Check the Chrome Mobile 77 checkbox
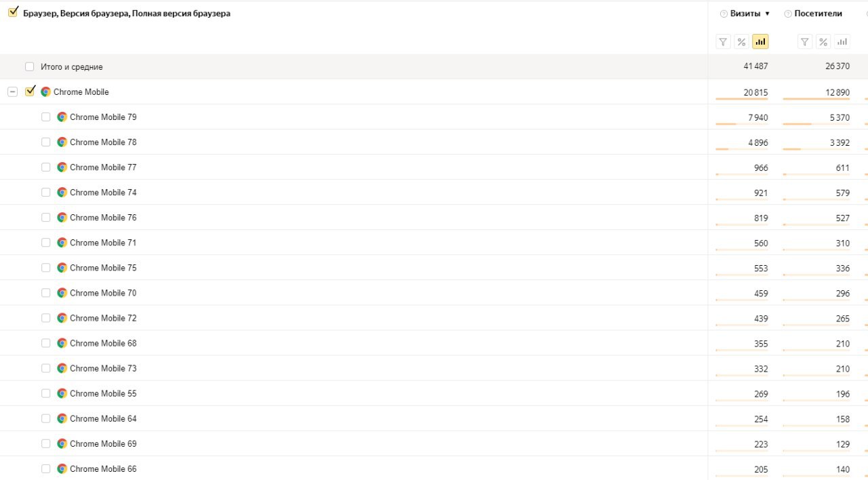The image size is (868, 480). [45, 167]
